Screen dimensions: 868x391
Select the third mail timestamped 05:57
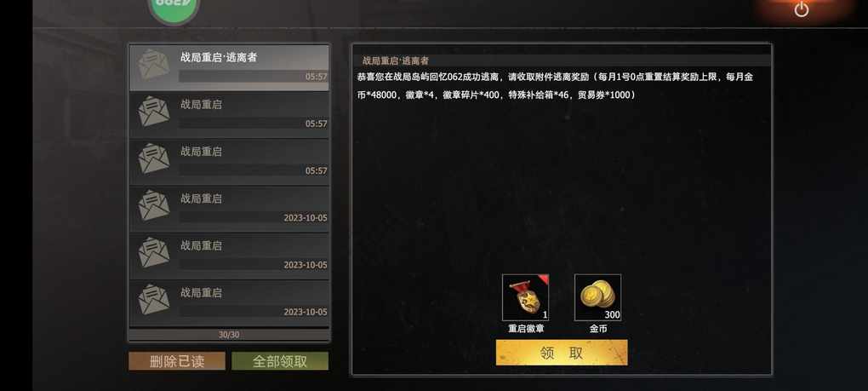229,162
